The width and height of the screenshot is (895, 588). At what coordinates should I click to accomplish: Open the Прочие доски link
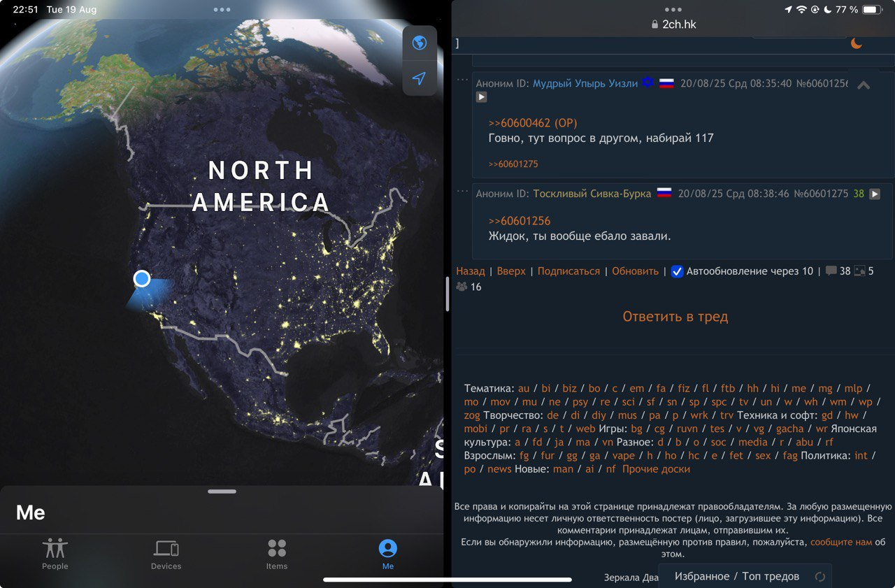point(656,469)
